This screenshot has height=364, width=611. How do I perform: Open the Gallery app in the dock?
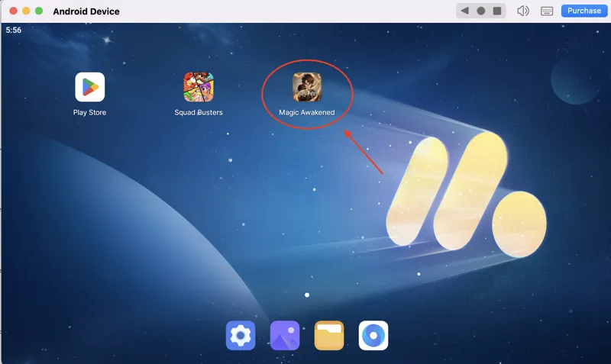tap(285, 335)
